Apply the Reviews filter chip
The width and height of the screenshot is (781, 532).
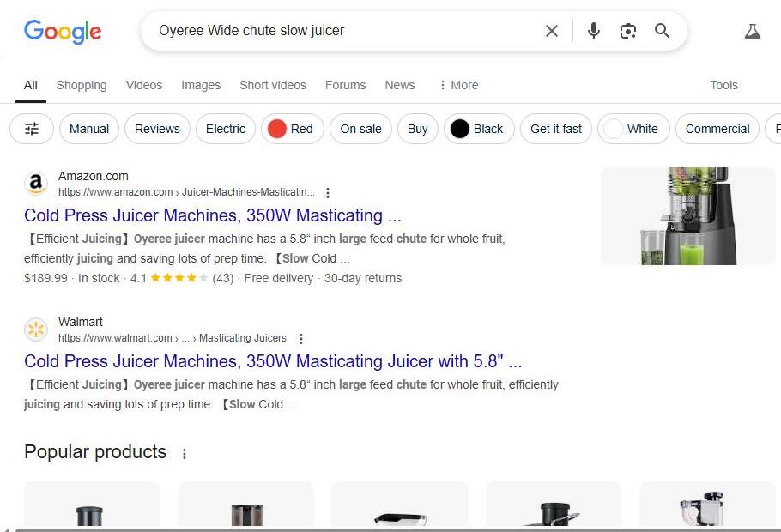point(157,129)
